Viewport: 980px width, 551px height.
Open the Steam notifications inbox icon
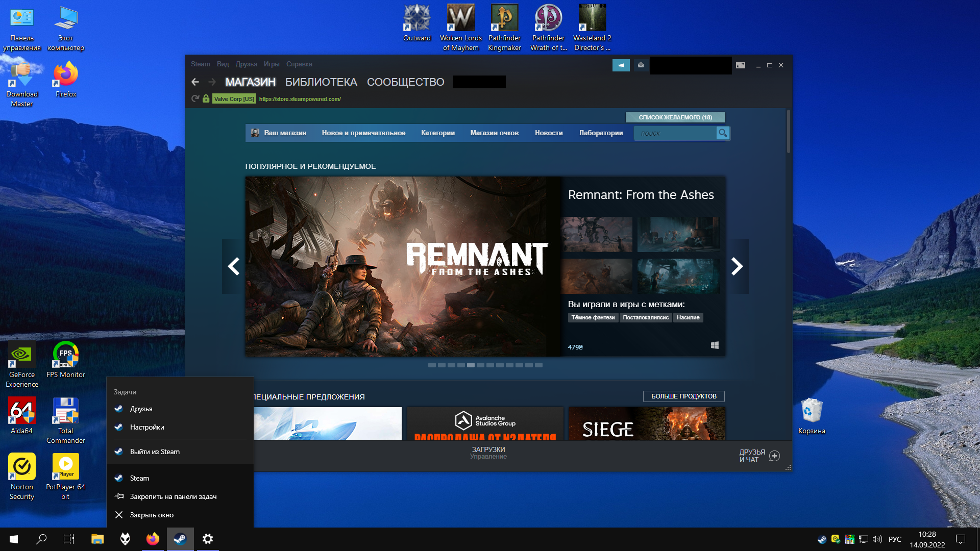click(x=641, y=65)
